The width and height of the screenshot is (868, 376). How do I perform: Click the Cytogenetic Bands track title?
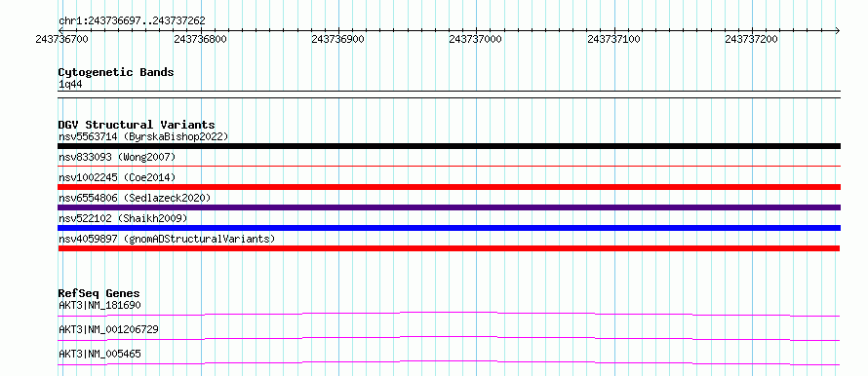tap(116, 72)
